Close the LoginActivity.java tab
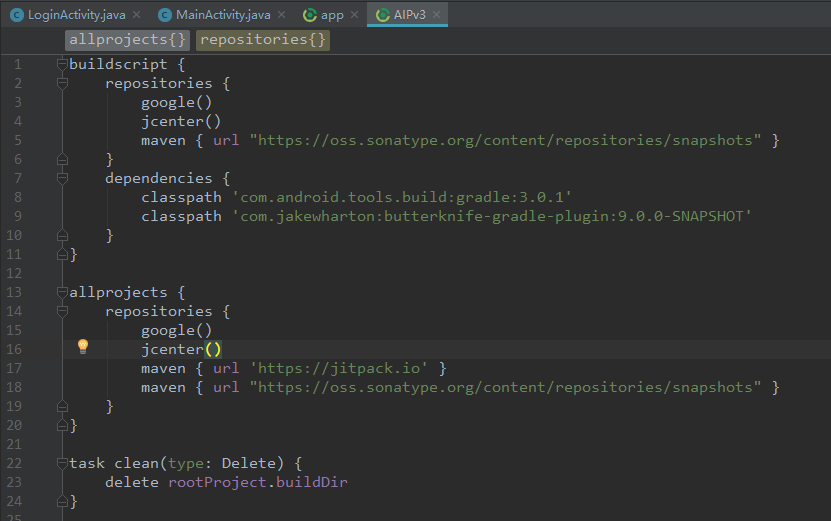This screenshot has height=521, width=831. (x=137, y=15)
